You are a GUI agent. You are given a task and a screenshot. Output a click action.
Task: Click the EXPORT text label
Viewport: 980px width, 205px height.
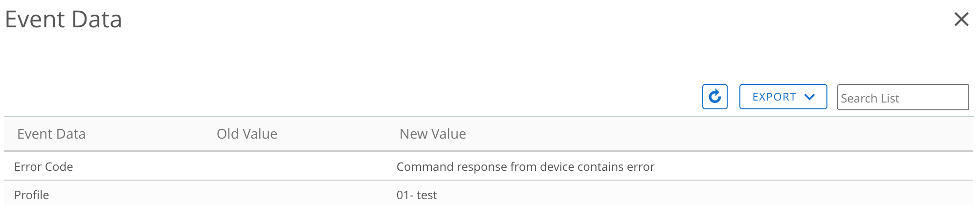(x=774, y=97)
